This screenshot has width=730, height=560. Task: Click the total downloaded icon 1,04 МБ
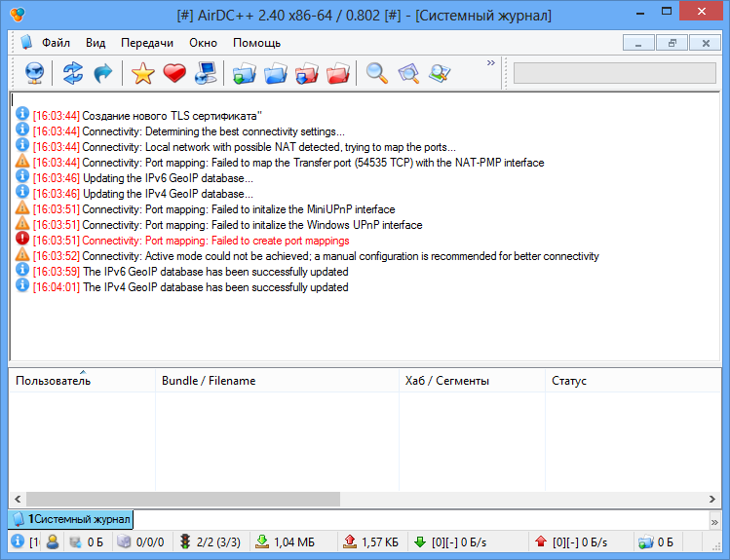pyautogui.click(x=262, y=541)
